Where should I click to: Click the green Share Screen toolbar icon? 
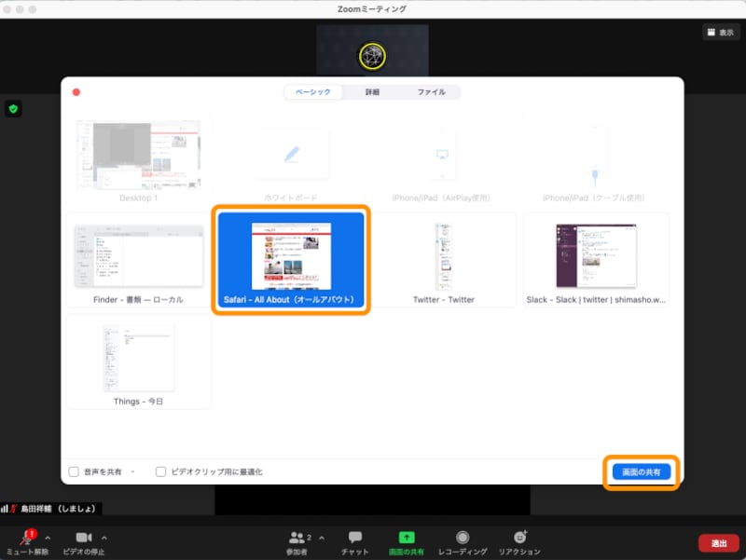[407, 538]
